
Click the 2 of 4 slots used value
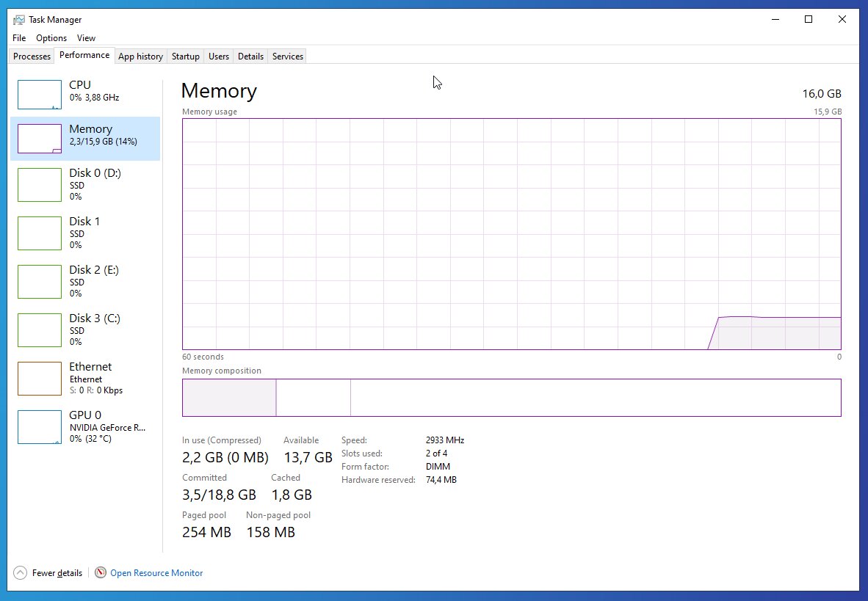click(436, 454)
